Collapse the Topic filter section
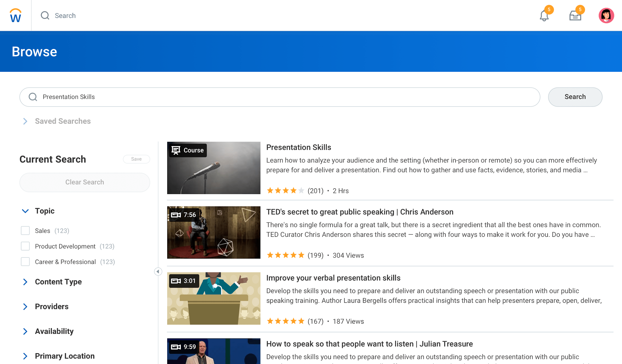622x364 pixels. click(x=25, y=211)
